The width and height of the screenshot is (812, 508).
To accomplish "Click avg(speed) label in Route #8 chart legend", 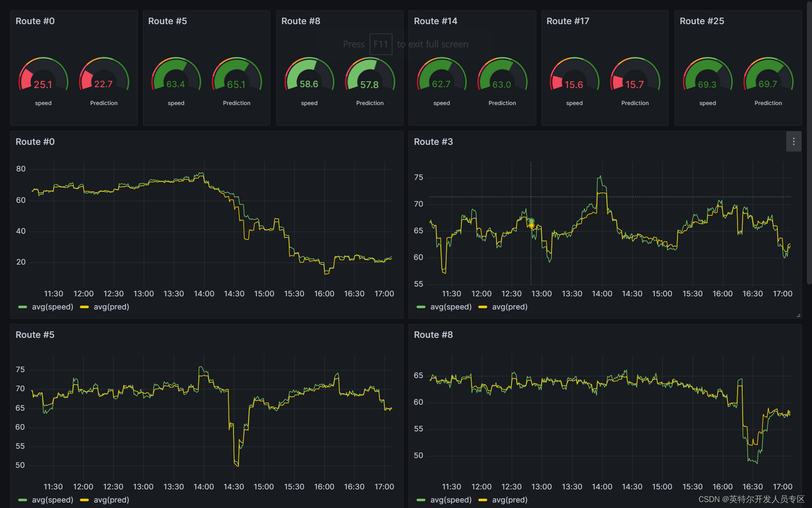I will coord(451,500).
